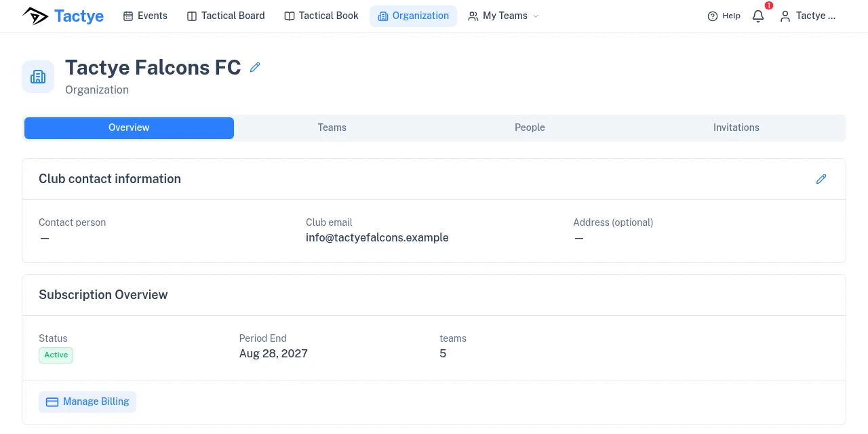868x434 pixels.
Task: Edit club contact information pencil
Action: pos(821,179)
